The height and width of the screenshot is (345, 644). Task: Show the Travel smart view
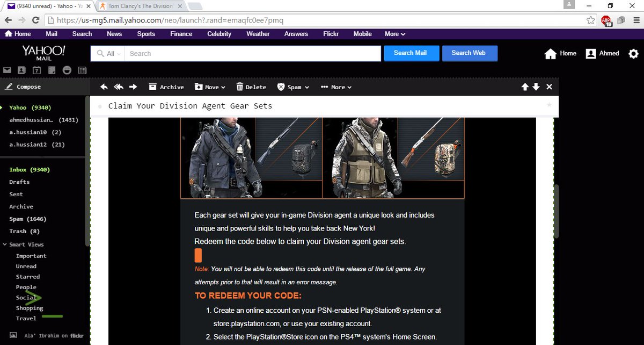click(x=26, y=319)
